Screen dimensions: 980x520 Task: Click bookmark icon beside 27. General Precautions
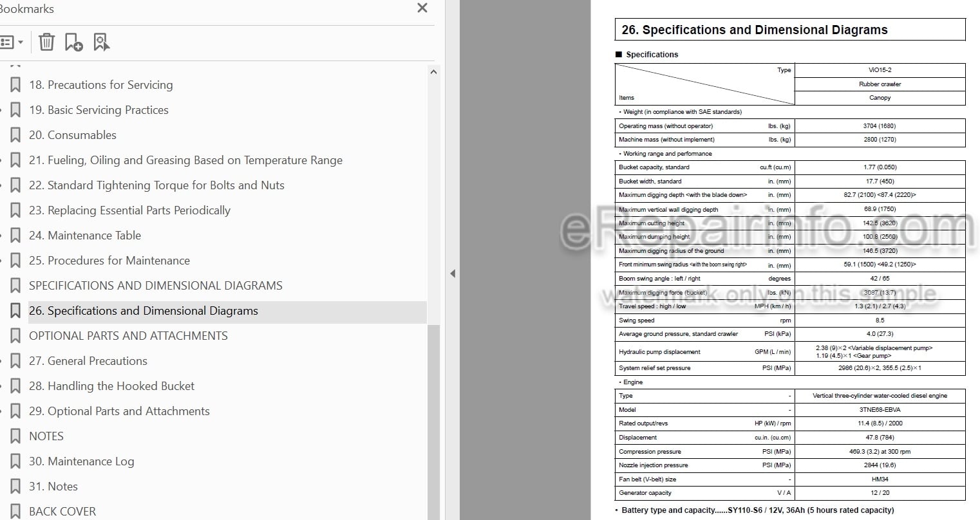[15, 361]
